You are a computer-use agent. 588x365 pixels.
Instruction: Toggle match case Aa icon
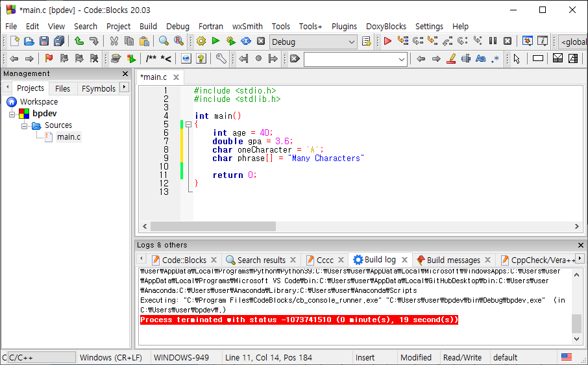click(x=480, y=58)
